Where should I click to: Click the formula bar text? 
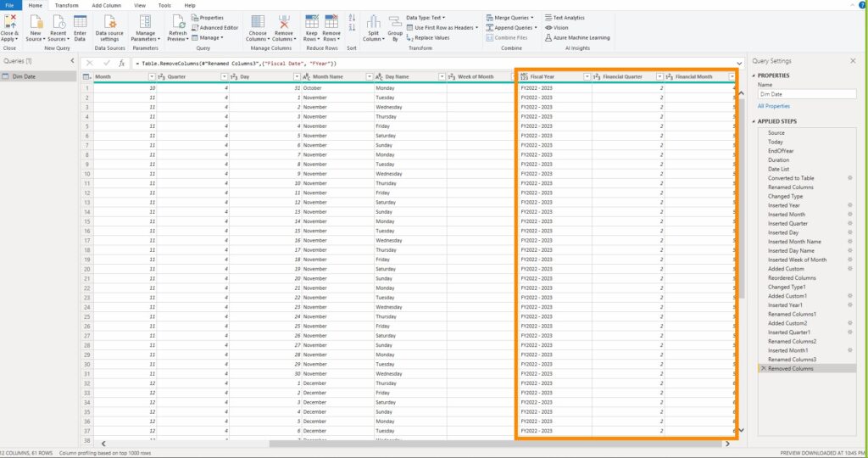[238, 64]
